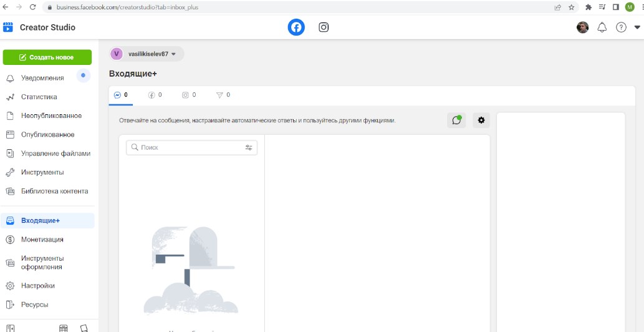Click the green Создать новое button
Viewport: 644px width, 332px height.
[x=47, y=57]
